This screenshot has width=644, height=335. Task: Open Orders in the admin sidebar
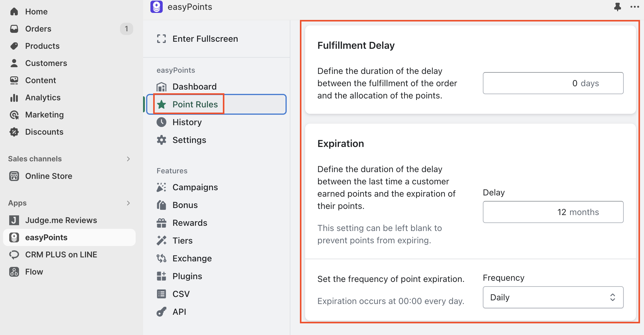[38, 29]
